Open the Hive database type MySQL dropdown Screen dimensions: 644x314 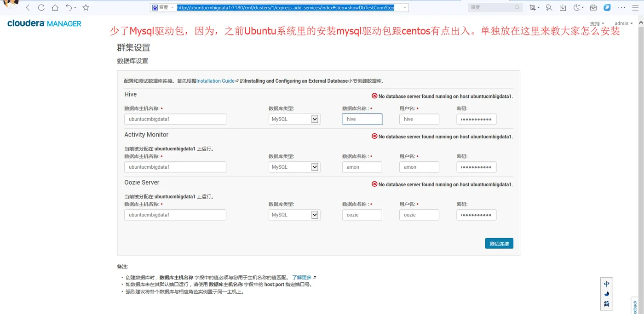(294, 119)
